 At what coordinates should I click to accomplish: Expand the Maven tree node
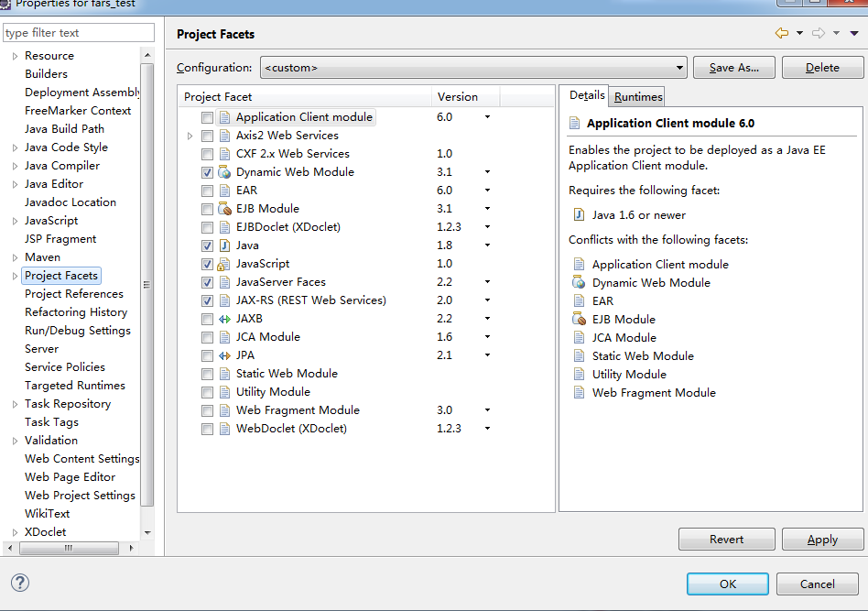pyautogui.click(x=15, y=257)
